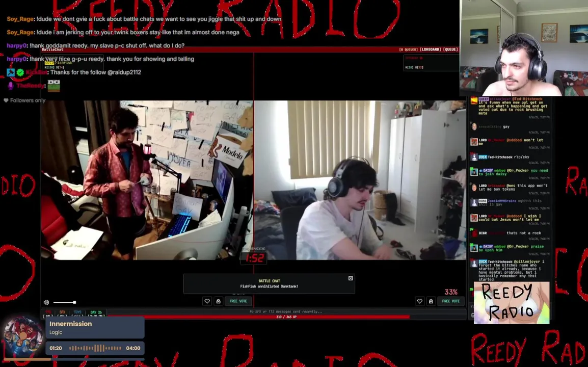Click TheReedy's purple microphone badge
The width and height of the screenshot is (588, 367).
coord(11,86)
